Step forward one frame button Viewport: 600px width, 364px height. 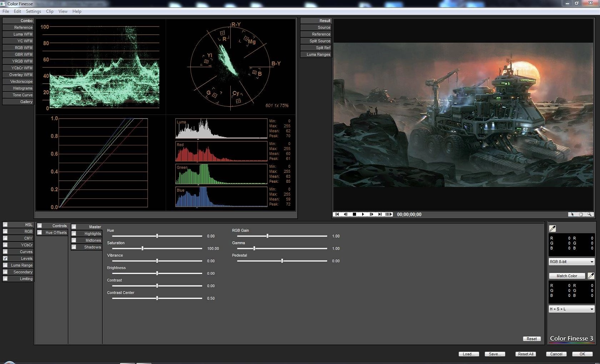[x=371, y=214]
